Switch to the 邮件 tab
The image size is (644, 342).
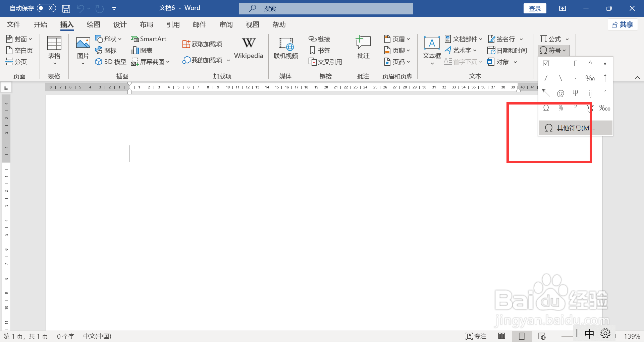coord(199,24)
